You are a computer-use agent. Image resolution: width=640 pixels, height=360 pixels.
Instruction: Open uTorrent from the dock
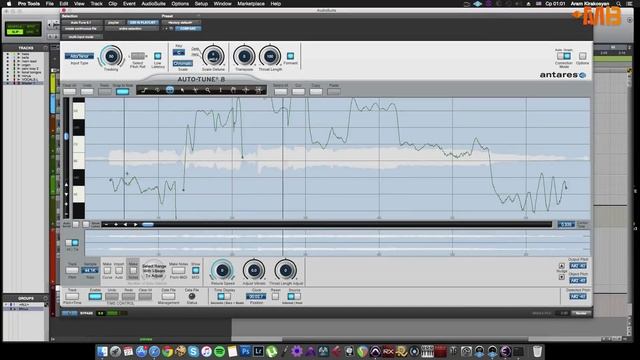pos(271,351)
